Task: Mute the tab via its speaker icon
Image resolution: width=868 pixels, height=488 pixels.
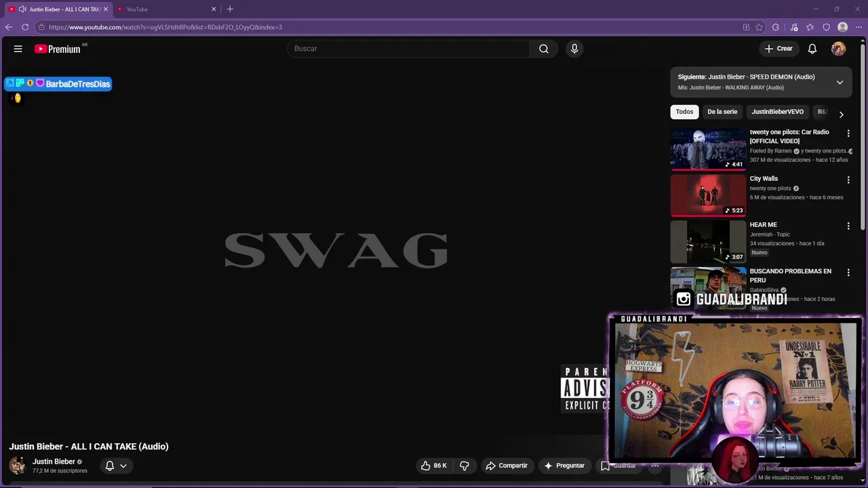Action: (22, 9)
